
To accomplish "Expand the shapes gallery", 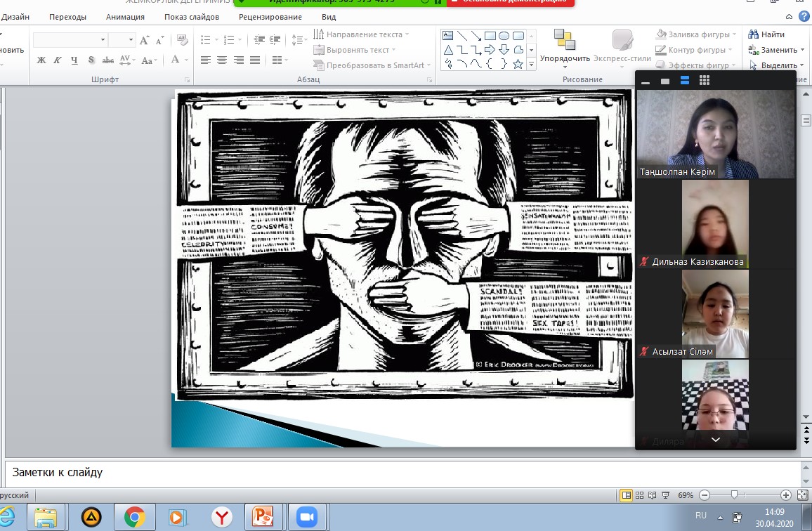I will pos(531,64).
